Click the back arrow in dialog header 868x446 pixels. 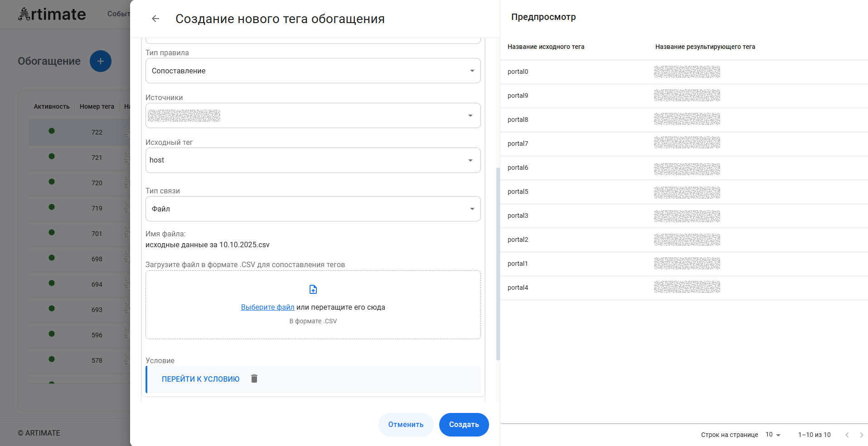(155, 19)
